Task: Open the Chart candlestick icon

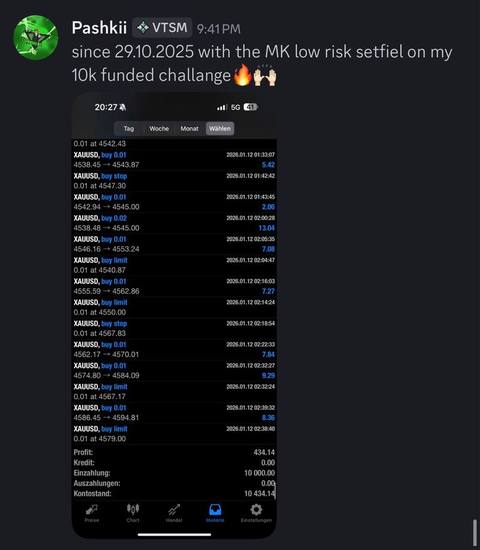Action: (133, 513)
